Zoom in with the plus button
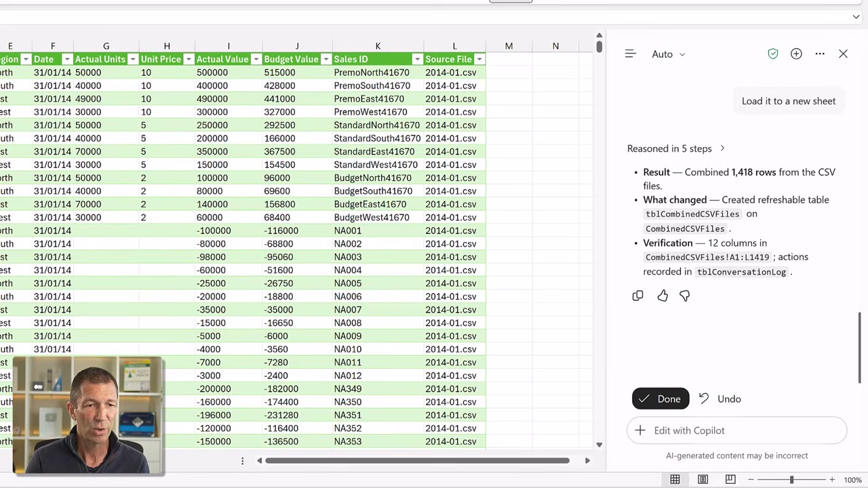 pos(832,480)
